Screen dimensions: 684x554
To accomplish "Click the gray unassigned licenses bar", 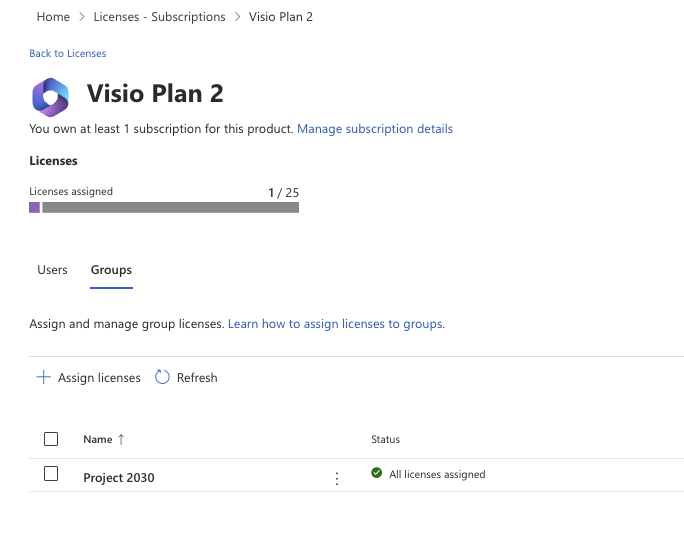I will pos(171,207).
